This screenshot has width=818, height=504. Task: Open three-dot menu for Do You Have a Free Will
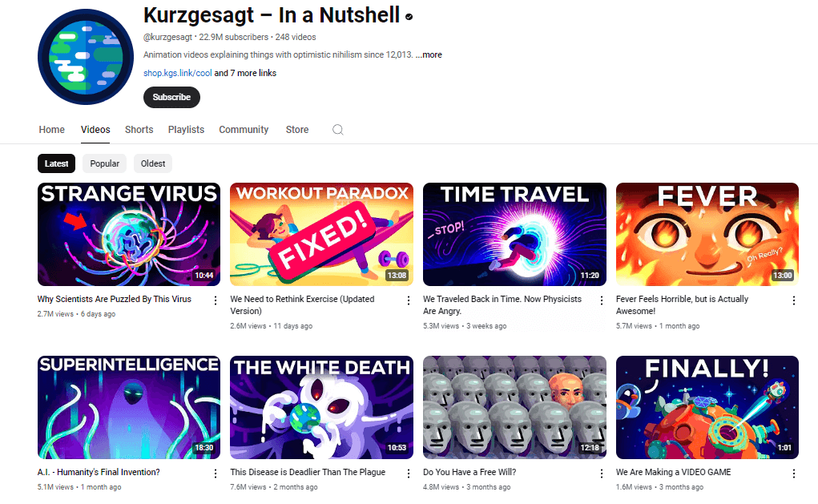(601, 474)
